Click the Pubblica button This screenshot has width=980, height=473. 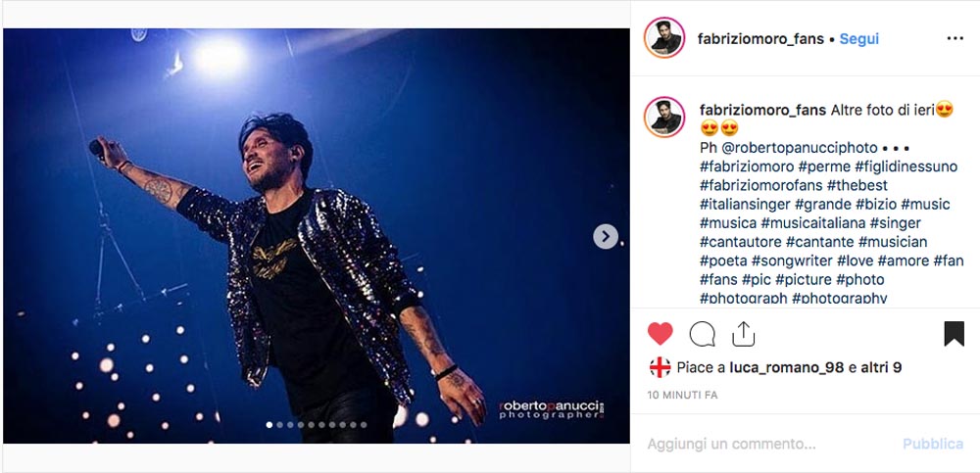click(x=933, y=445)
